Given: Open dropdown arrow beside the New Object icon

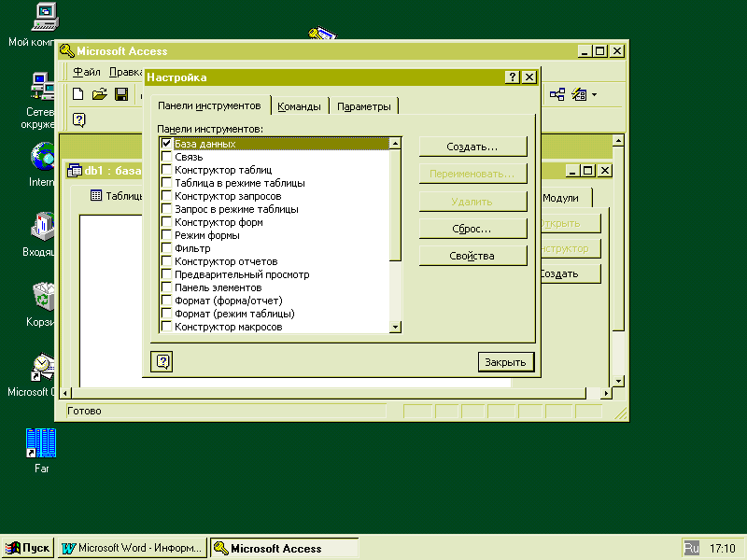Looking at the screenshot, I should pyautogui.click(x=594, y=94).
